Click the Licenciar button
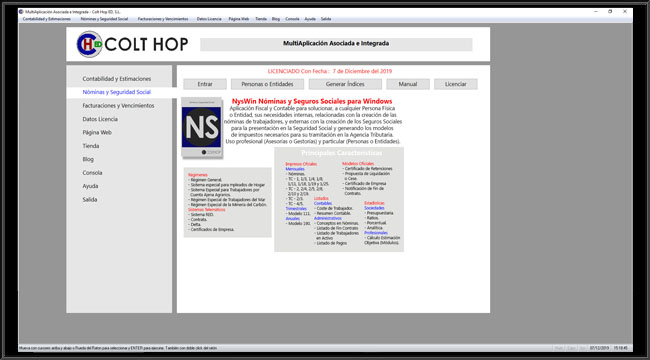Image resolution: width=650 pixels, height=360 pixels. pos(456,84)
